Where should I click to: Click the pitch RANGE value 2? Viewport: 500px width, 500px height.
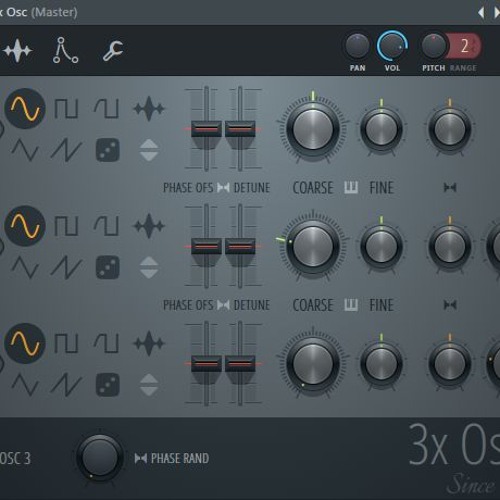(x=464, y=46)
